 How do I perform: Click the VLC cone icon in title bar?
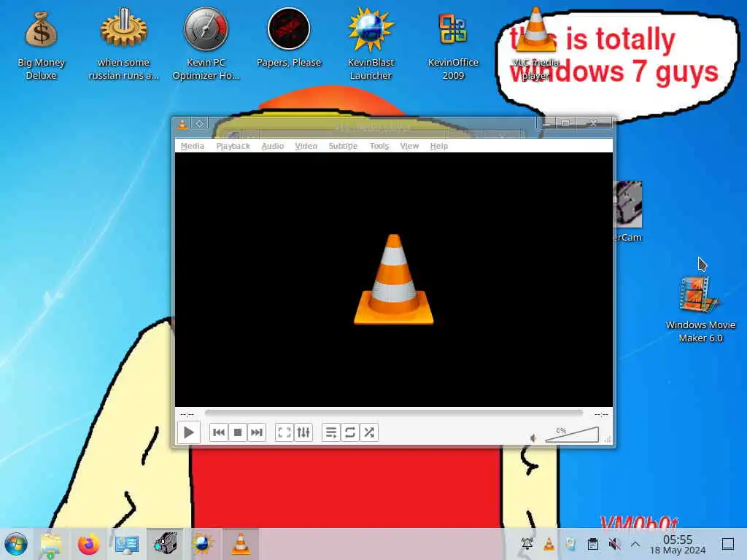[x=182, y=124]
